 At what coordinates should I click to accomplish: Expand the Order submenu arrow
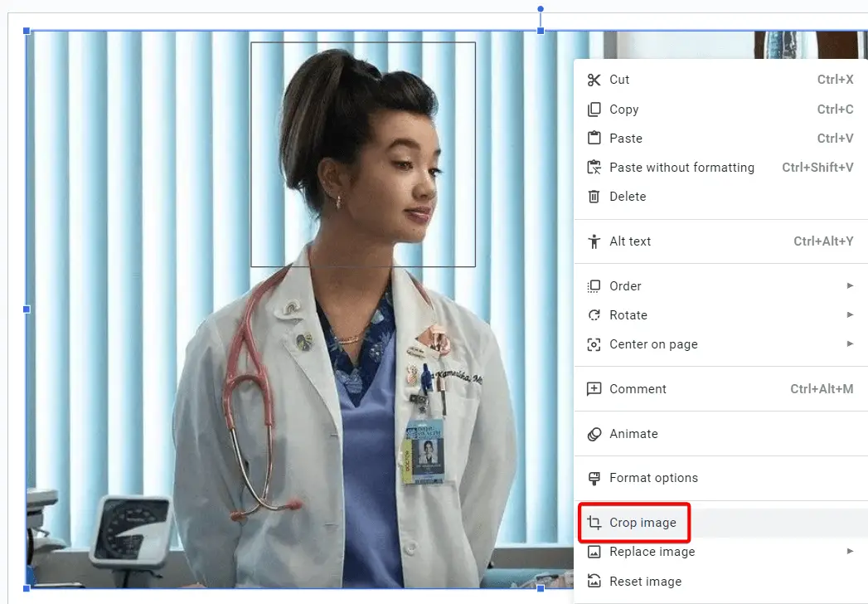(851, 285)
